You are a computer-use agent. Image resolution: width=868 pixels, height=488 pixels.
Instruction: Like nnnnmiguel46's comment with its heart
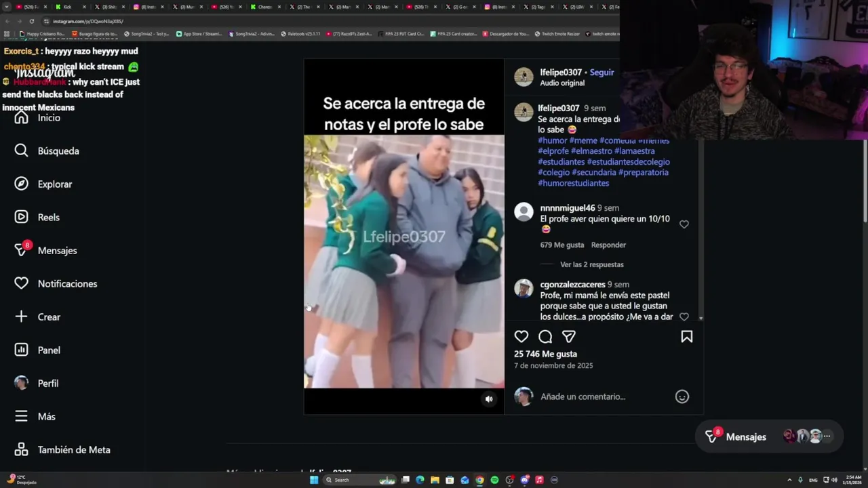point(684,224)
